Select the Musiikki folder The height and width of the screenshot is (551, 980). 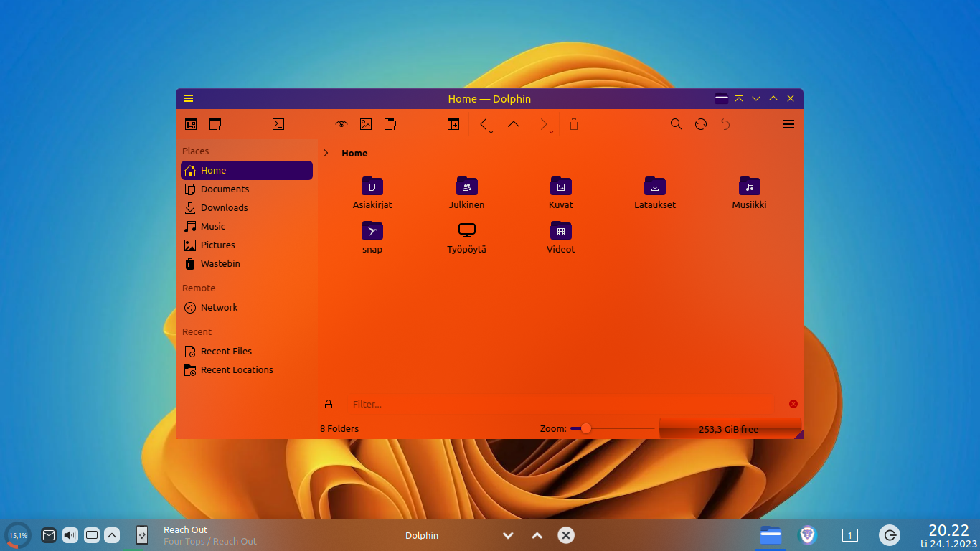point(750,193)
